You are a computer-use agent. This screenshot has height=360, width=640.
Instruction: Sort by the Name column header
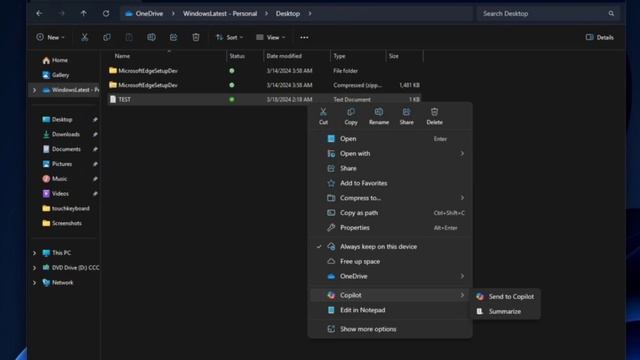tap(122, 56)
